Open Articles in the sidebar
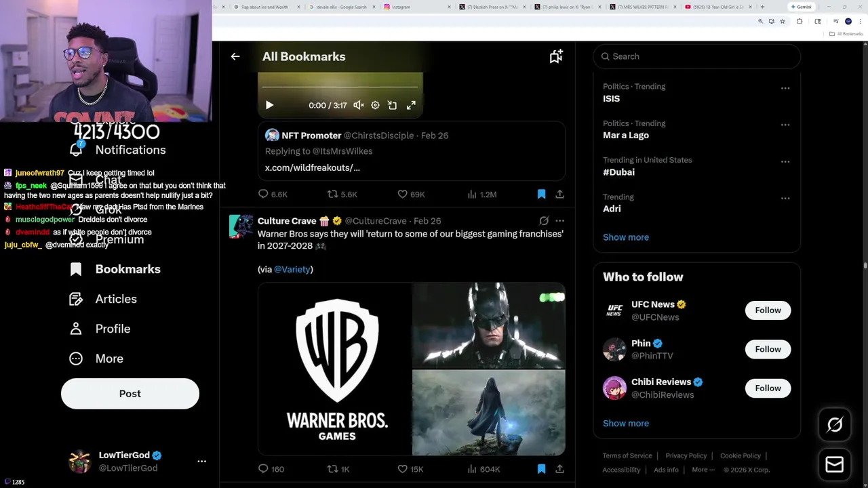Image resolution: width=868 pixels, height=488 pixels. [103, 300]
